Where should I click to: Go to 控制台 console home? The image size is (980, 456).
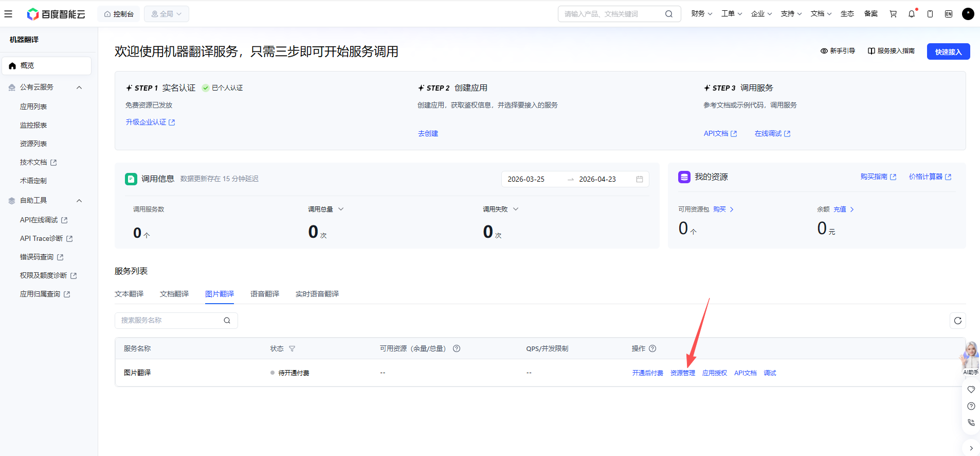click(119, 14)
